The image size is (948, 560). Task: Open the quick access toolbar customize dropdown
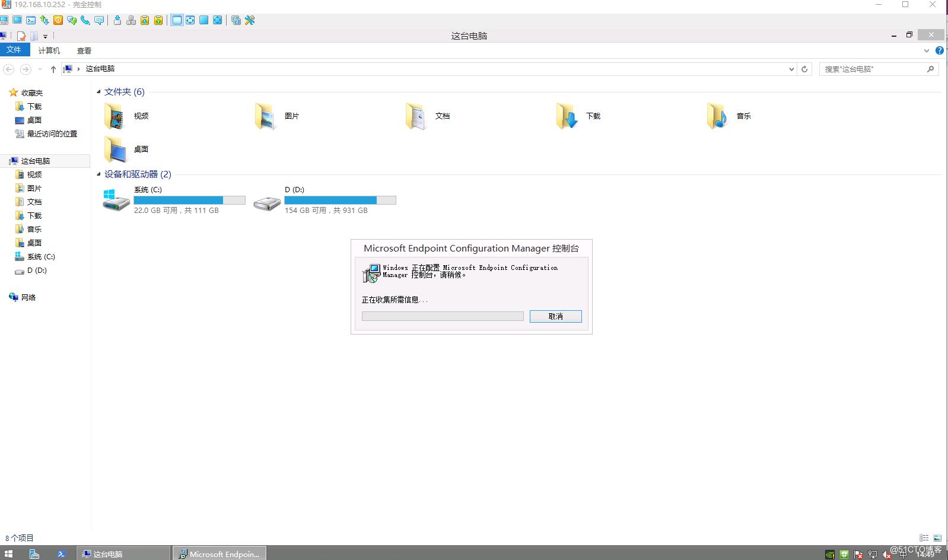tap(45, 36)
